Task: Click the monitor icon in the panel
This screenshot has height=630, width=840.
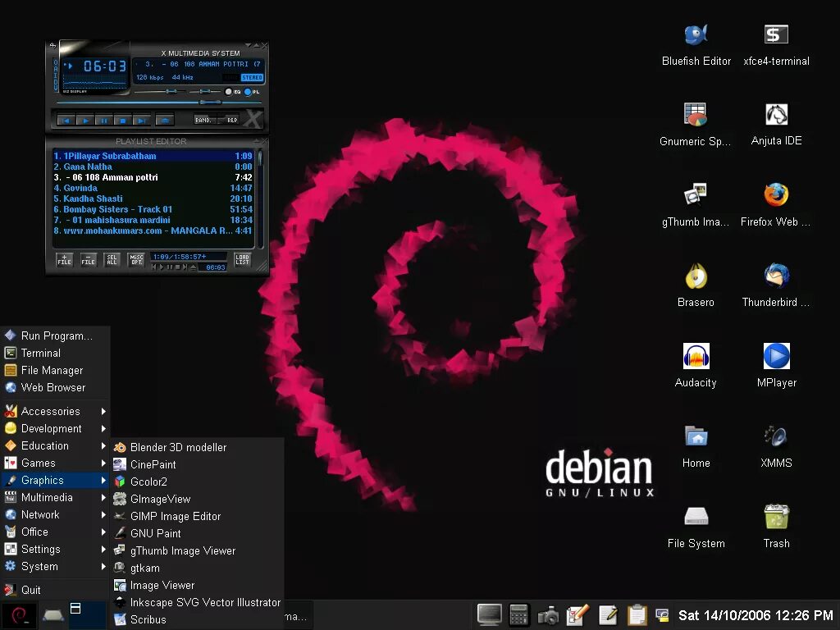Action: pos(489,615)
